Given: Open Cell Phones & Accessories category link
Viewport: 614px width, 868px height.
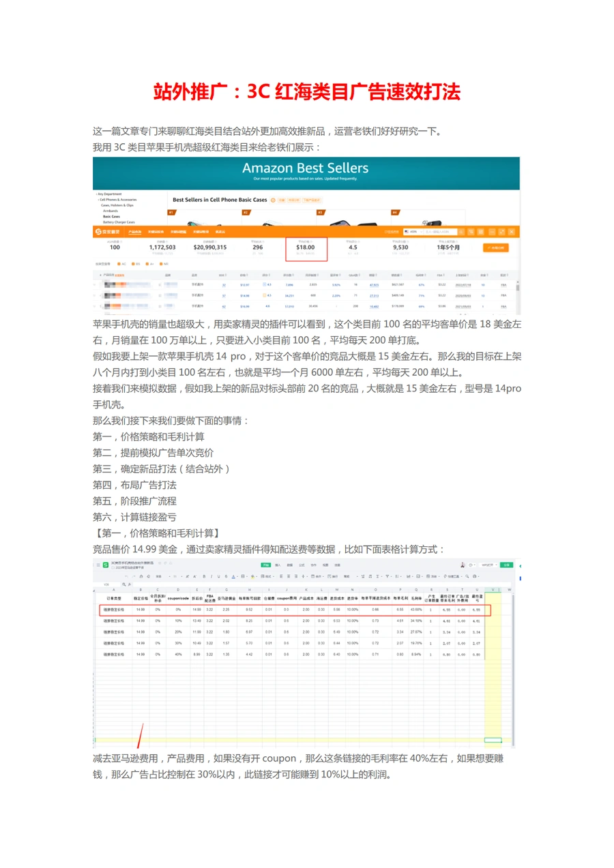Looking at the screenshot, I should (119, 199).
